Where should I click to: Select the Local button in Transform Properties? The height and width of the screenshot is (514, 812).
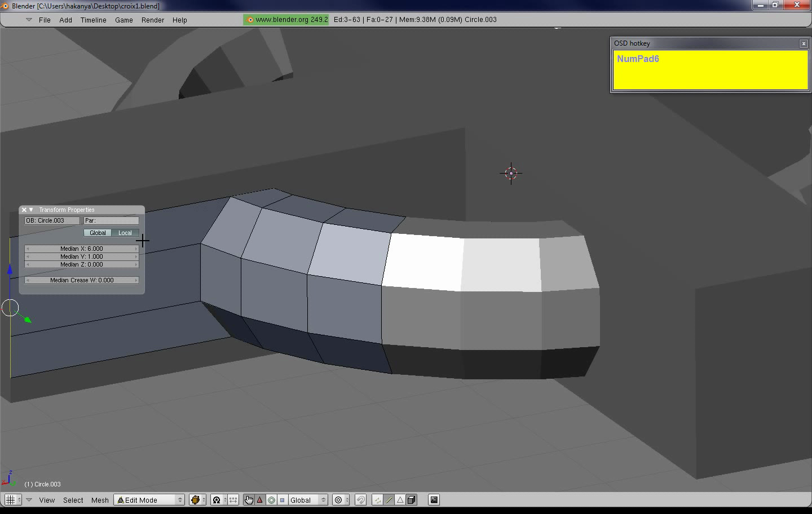[125, 233]
